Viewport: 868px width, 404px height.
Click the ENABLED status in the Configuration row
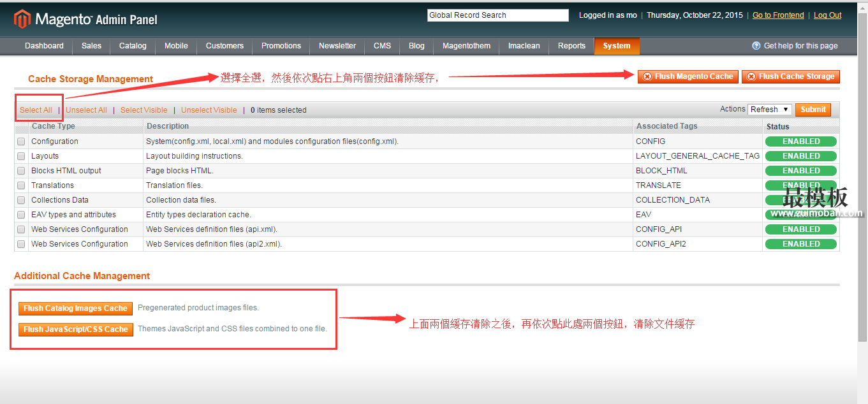801,141
